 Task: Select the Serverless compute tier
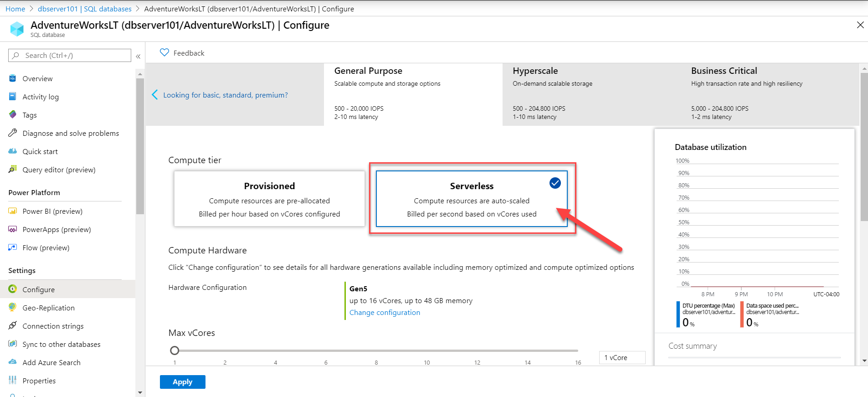tap(472, 199)
